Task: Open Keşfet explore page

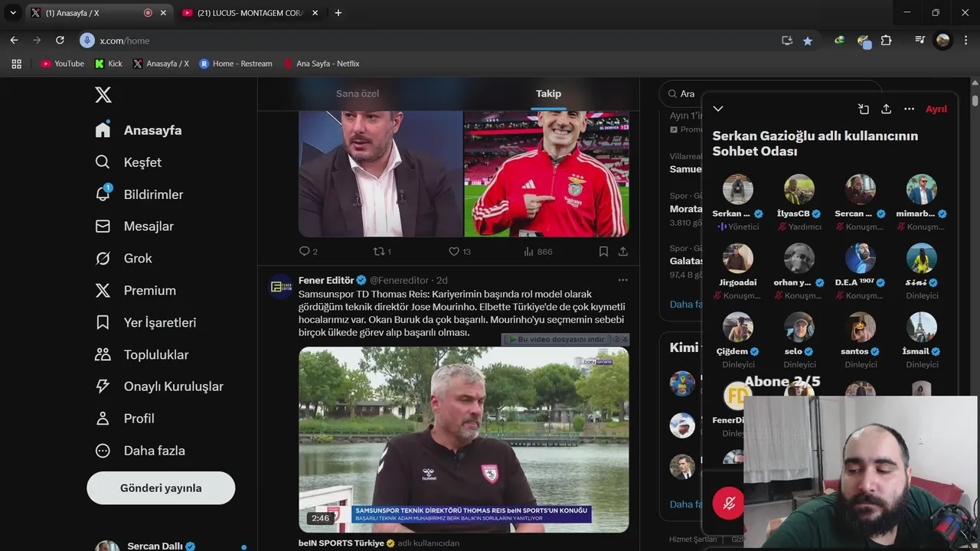Action: [x=128, y=162]
